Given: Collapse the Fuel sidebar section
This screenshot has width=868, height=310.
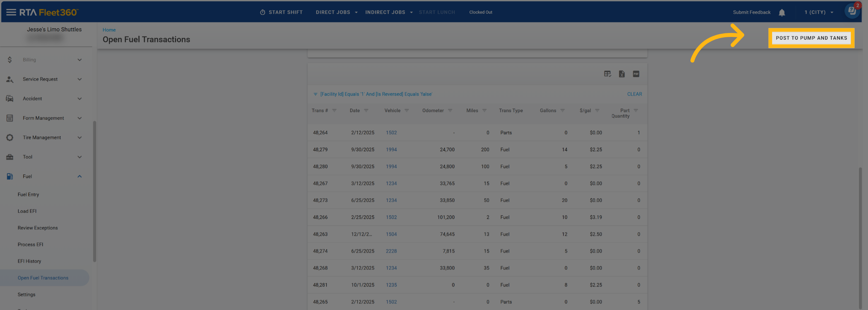Looking at the screenshot, I should [80, 177].
